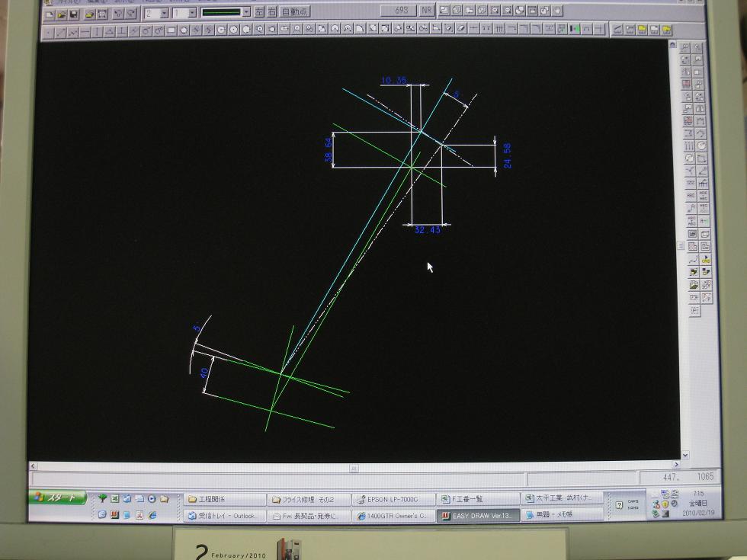The image size is (747, 560).
Task: Click the Save floppy disk icon
Action: click(x=74, y=14)
